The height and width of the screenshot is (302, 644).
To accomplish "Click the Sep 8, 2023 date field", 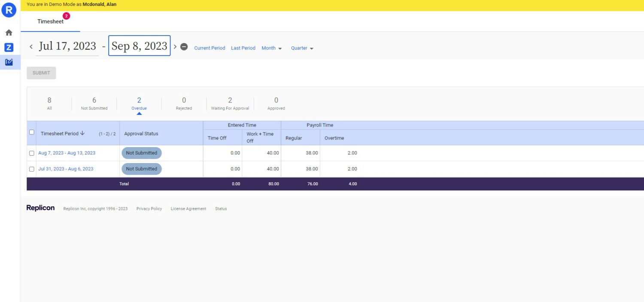I will pos(139,45).
